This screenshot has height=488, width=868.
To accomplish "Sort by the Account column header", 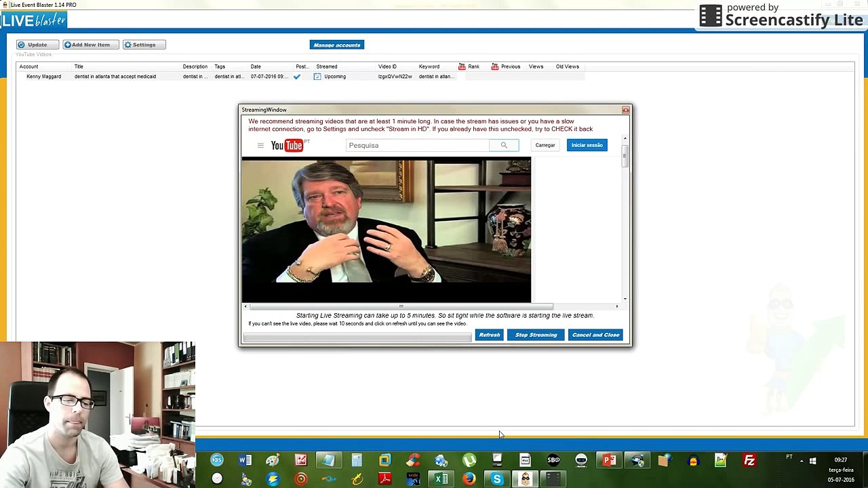I will [x=28, y=66].
